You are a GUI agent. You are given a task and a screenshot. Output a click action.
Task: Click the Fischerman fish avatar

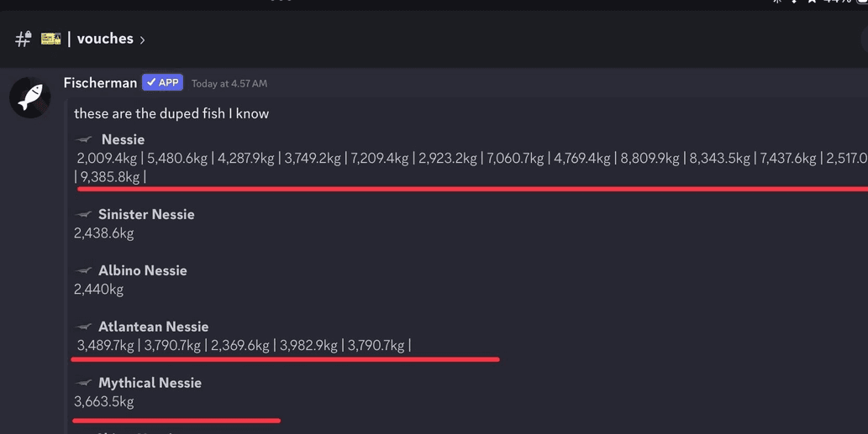coord(30,97)
